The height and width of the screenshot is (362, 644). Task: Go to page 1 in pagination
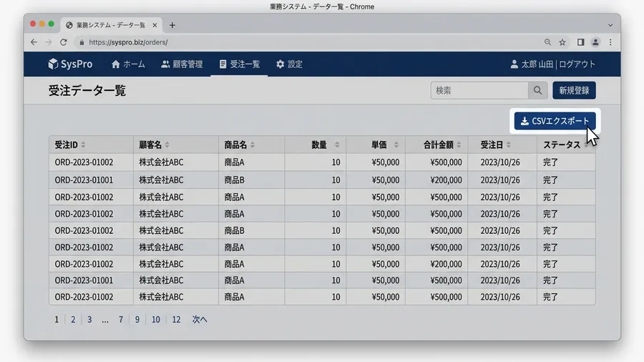click(57, 319)
